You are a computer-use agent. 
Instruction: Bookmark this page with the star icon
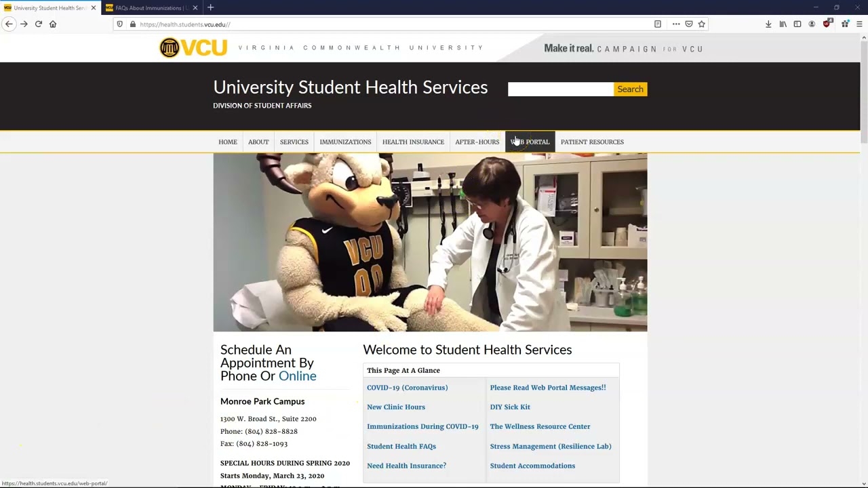pyautogui.click(x=702, y=24)
